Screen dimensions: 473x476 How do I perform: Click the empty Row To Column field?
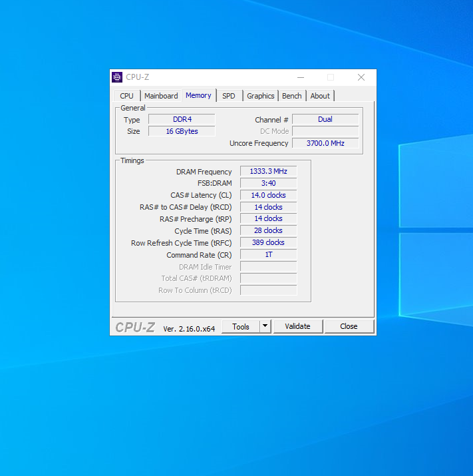[x=269, y=290]
